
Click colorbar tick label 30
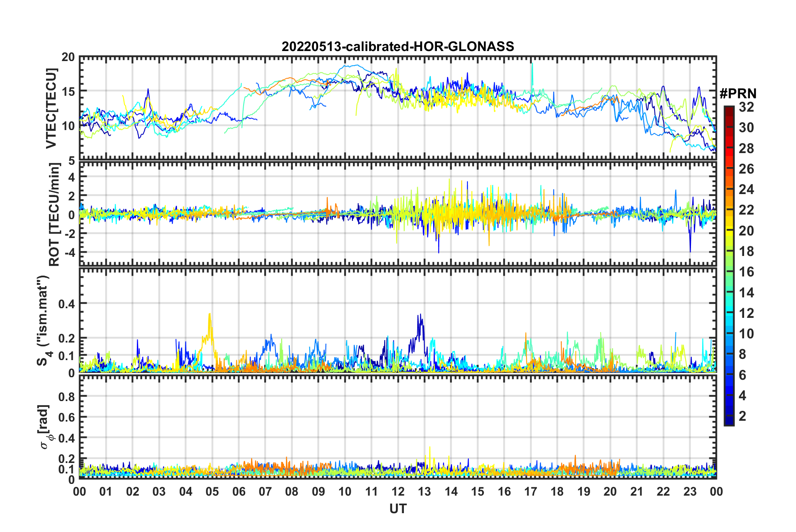[746, 128]
